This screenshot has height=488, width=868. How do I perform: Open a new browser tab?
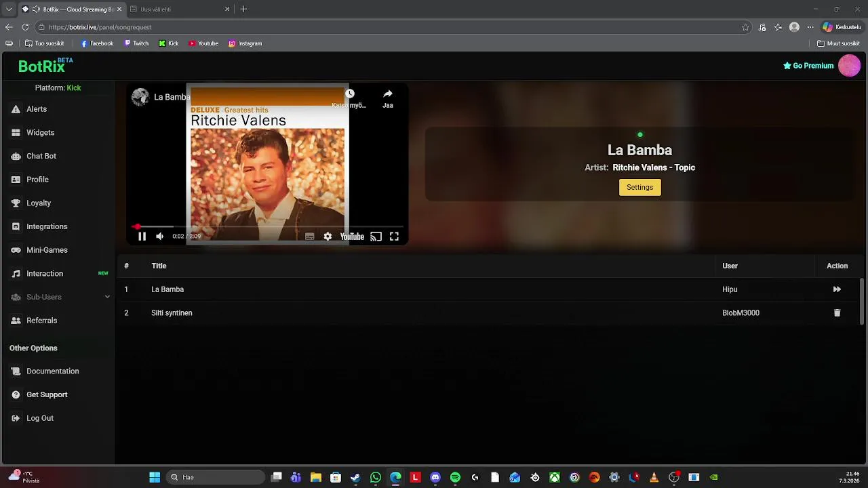[243, 9]
